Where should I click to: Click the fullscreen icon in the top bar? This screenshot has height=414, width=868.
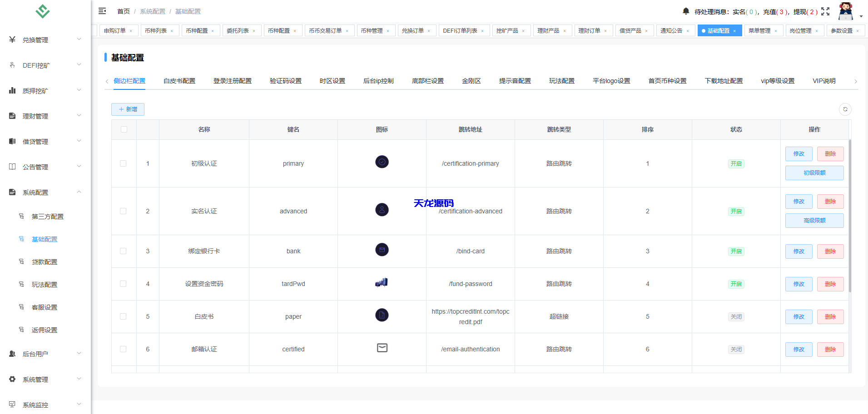(826, 11)
